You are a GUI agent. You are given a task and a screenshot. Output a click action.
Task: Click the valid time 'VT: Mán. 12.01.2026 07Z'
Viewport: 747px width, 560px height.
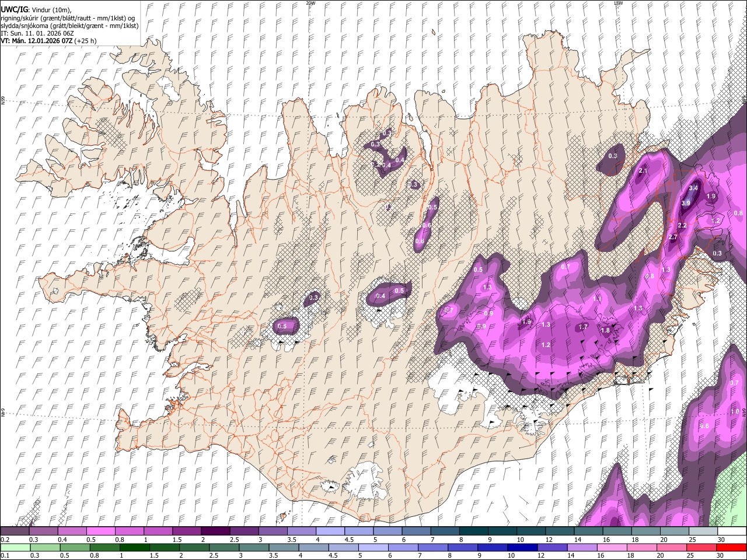pyautogui.click(x=37, y=41)
